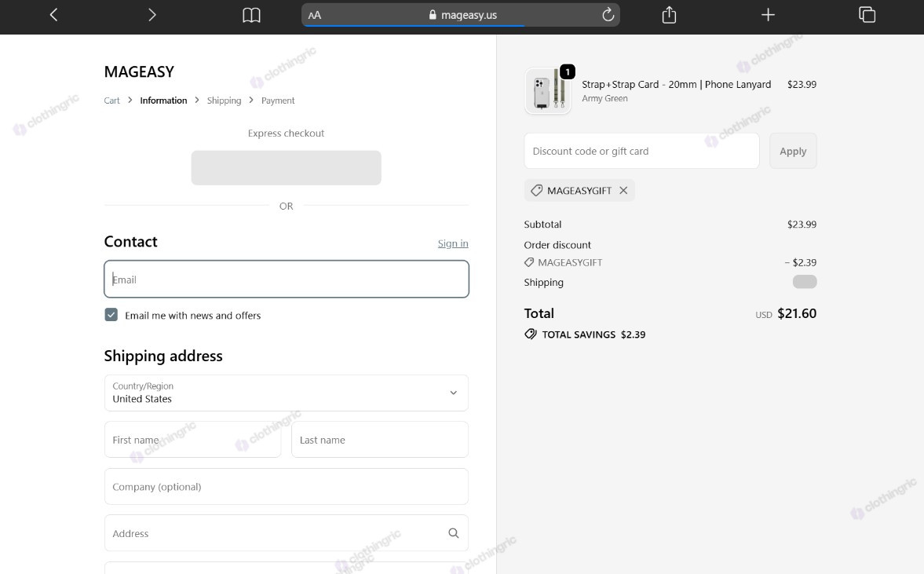Screen dimensions: 924x574
Task: Go forward with the browser forward arrow
Action: 152,15
